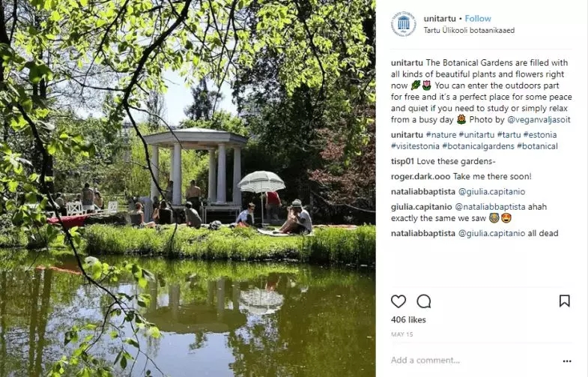Open the Tartu Ülikooli botaanikaaed location
Screen dimensions: 588x377
point(469,31)
